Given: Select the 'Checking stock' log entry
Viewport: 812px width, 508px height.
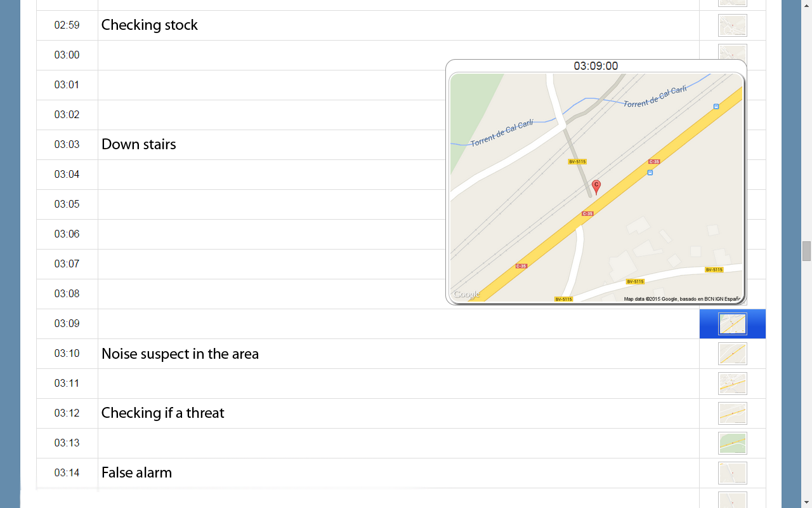Looking at the screenshot, I should 149,25.
